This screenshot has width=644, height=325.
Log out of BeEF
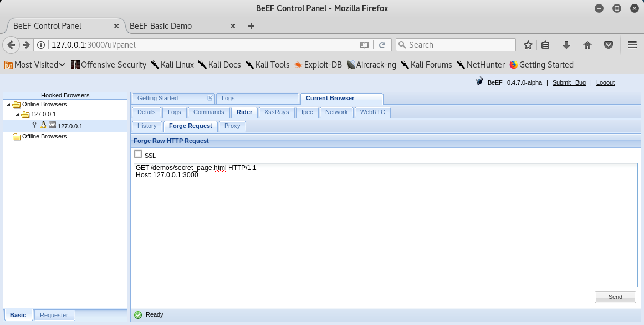605,82
